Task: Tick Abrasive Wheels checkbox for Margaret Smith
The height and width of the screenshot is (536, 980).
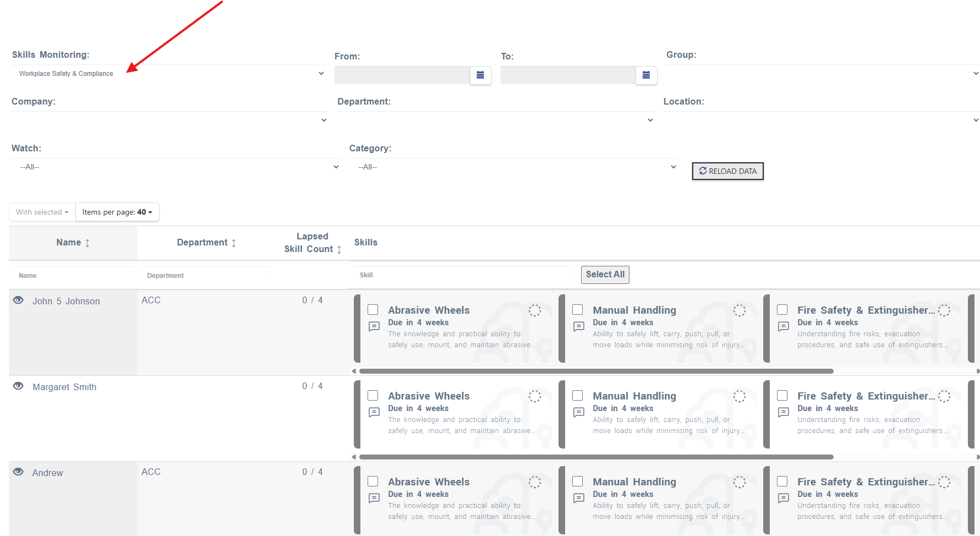Action: 373,396
